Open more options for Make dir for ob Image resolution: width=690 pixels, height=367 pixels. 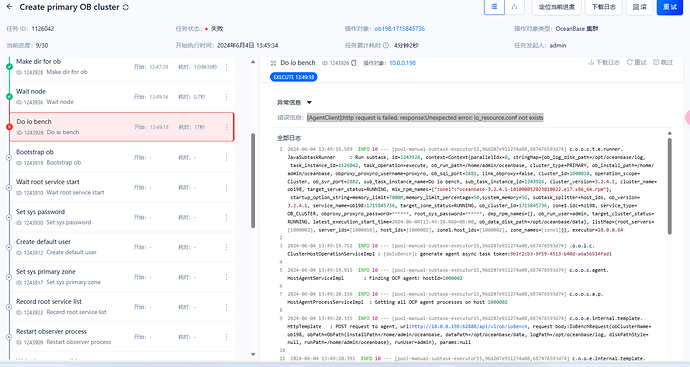tap(227, 67)
